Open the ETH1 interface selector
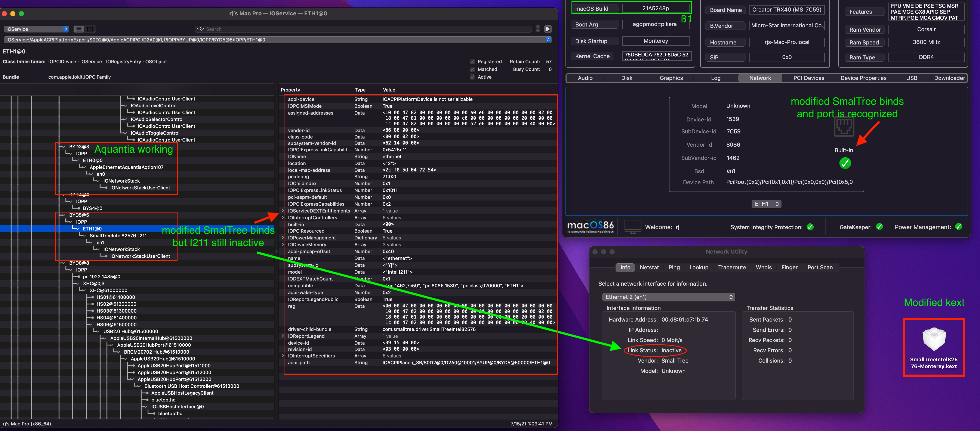Screen dimensions: 980x431 [766, 204]
